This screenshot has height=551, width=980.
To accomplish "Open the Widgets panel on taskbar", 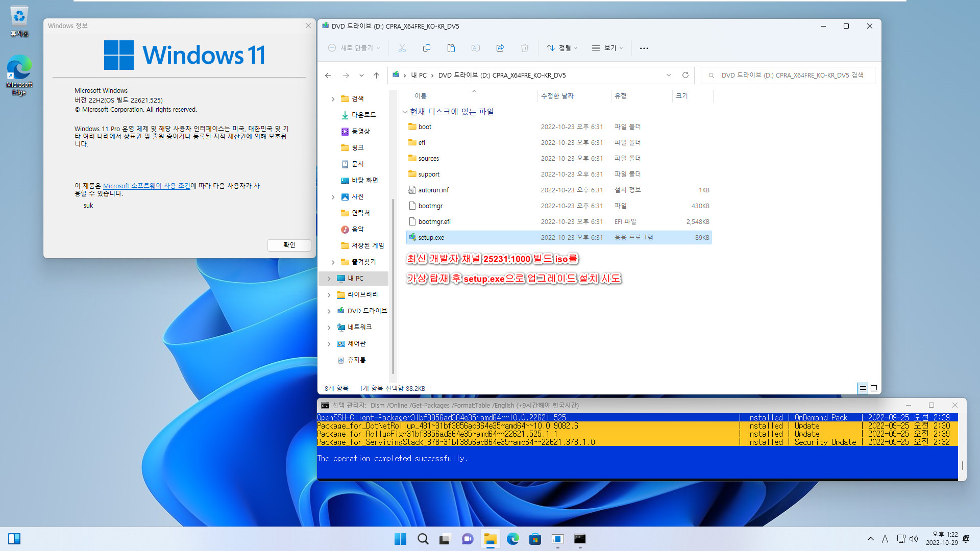I will coord(14,539).
